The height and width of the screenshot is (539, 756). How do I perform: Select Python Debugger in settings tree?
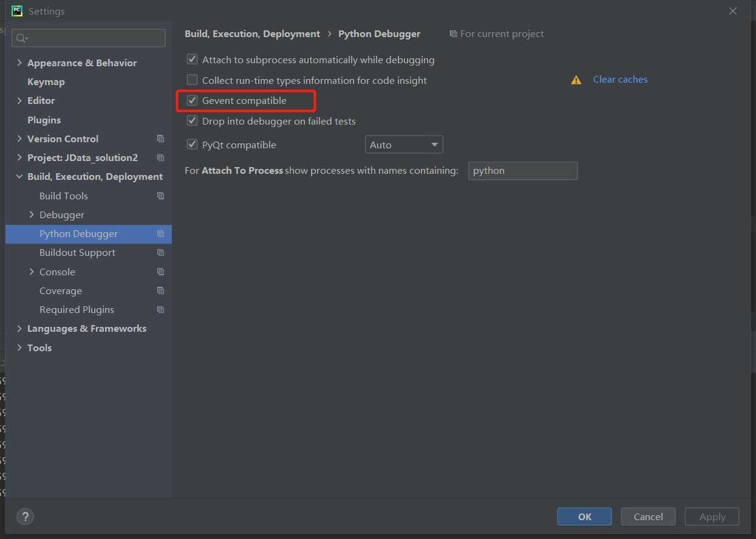[79, 234]
